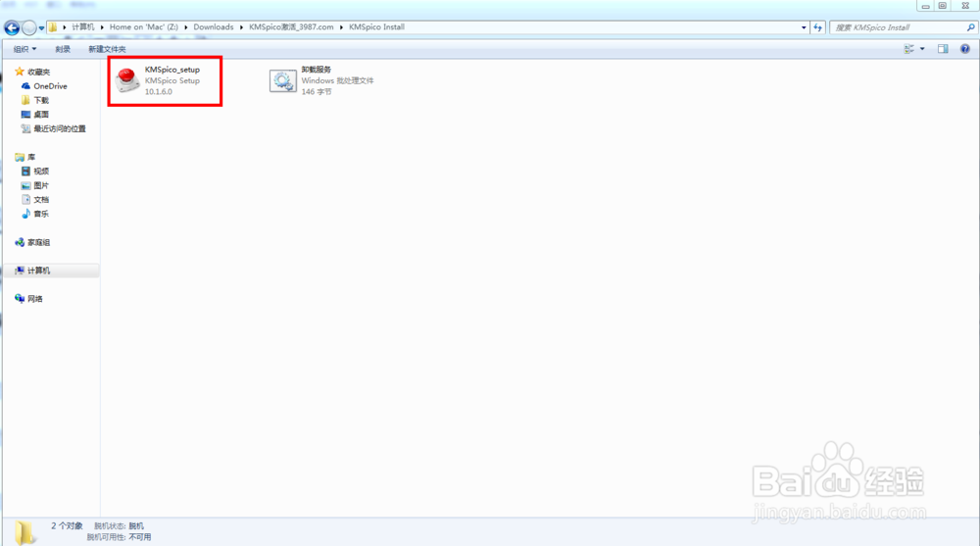The image size is (980, 546).
Task: Click the search magnifier icon
Action: tap(970, 27)
